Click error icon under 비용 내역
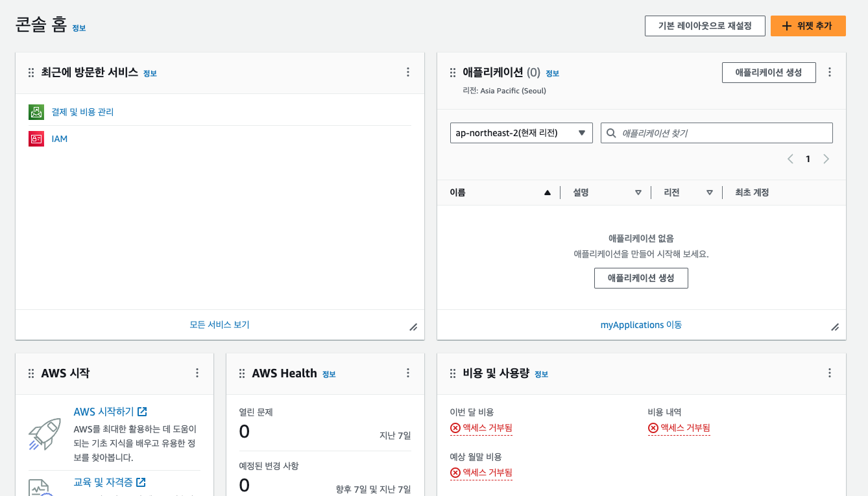 point(653,428)
